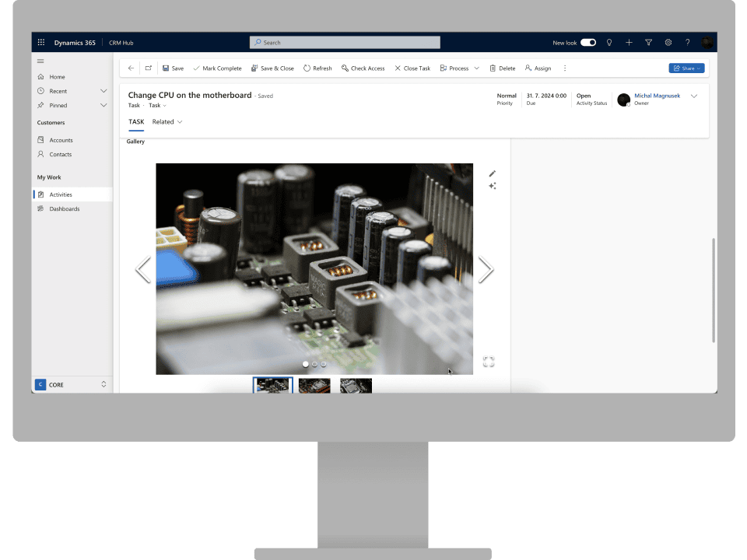Expand the header details chevron near Owner
Screen dimensions: 747x560
(694, 96)
